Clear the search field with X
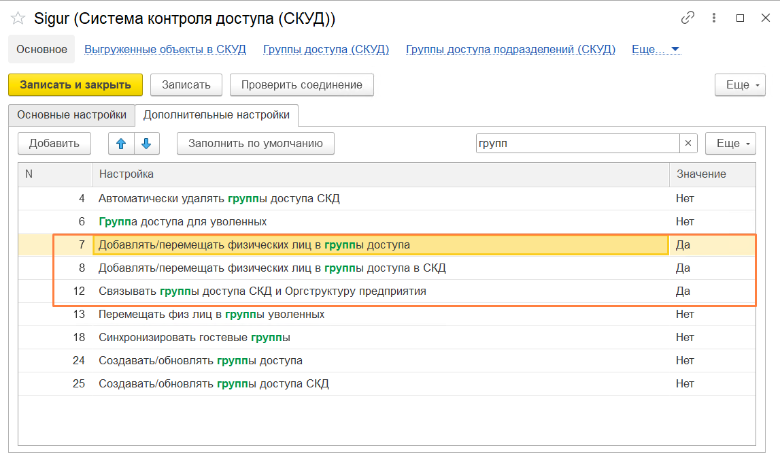The width and height of the screenshot is (780, 463). [x=687, y=143]
